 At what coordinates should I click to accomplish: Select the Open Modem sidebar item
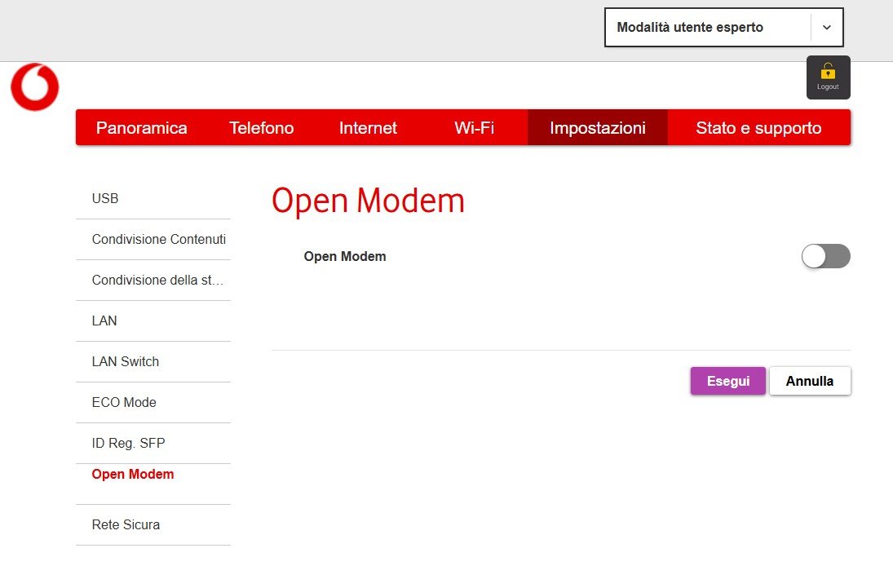click(153, 484)
